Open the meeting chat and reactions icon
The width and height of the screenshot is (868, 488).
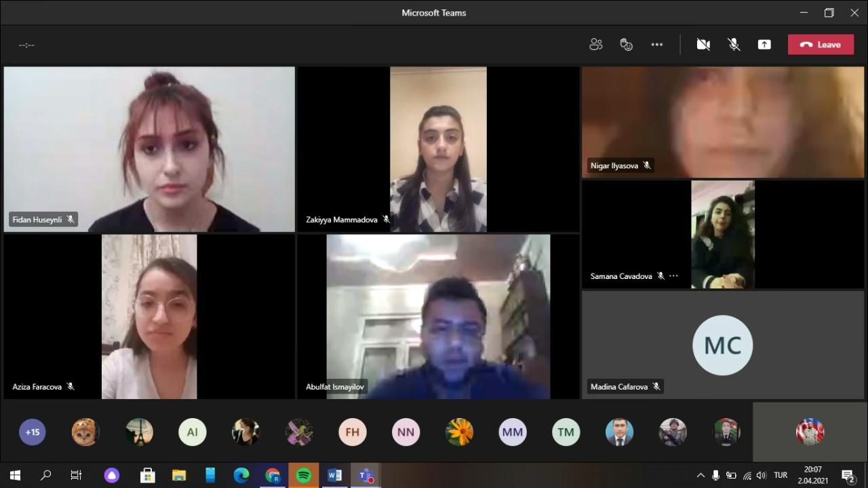(626, 45)
